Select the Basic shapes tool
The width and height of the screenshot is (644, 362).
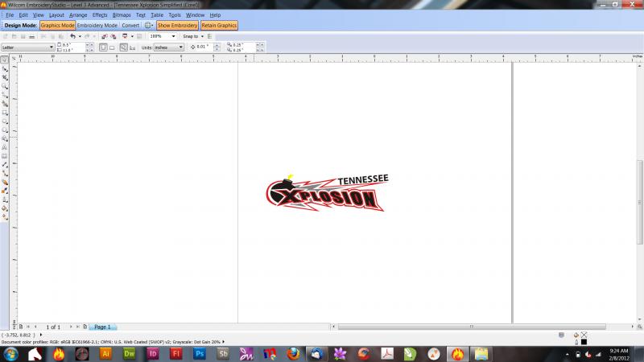coord(5,138)
